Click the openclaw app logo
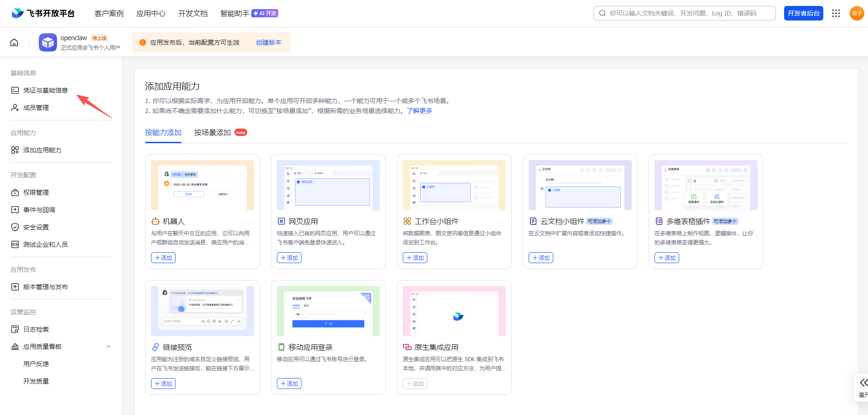The width and height of the screenshot is (868, 415). pyautogui.click(x=47, y=42)
